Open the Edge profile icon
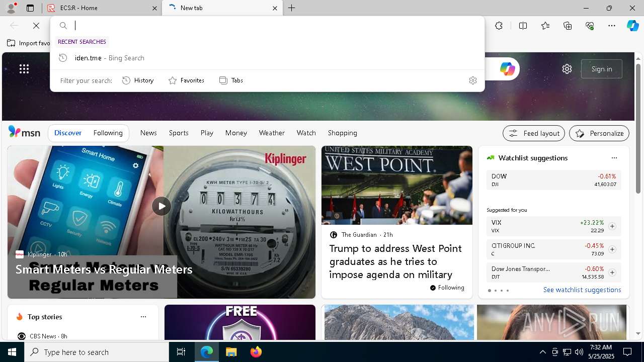This screenshot has width=644, height=362. pos(11,8)
